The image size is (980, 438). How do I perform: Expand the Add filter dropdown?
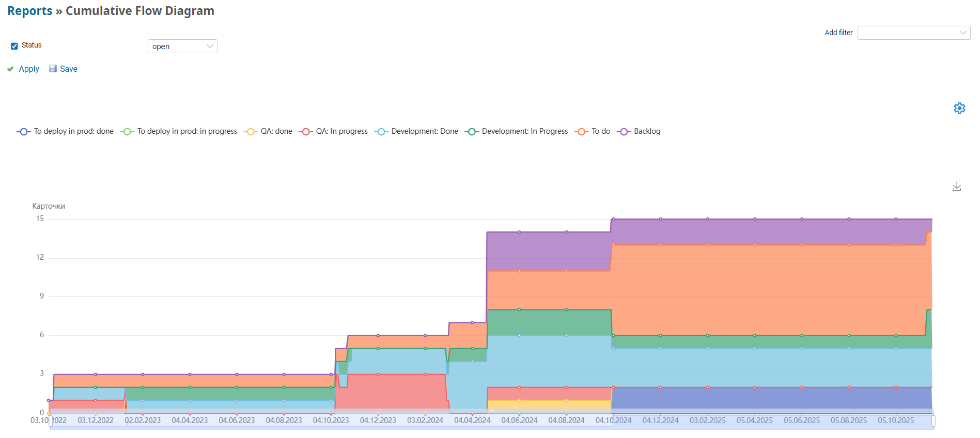click(913, 33)
